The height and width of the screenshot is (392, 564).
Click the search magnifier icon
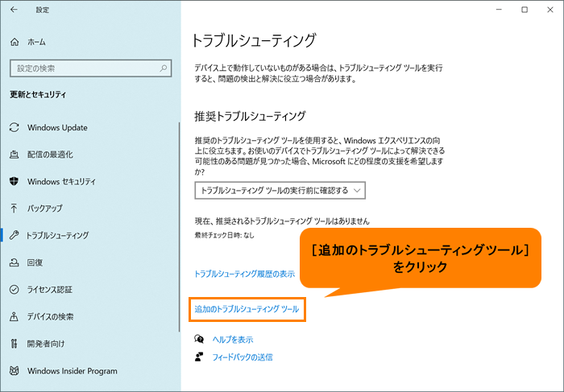[x=164, y=68]
